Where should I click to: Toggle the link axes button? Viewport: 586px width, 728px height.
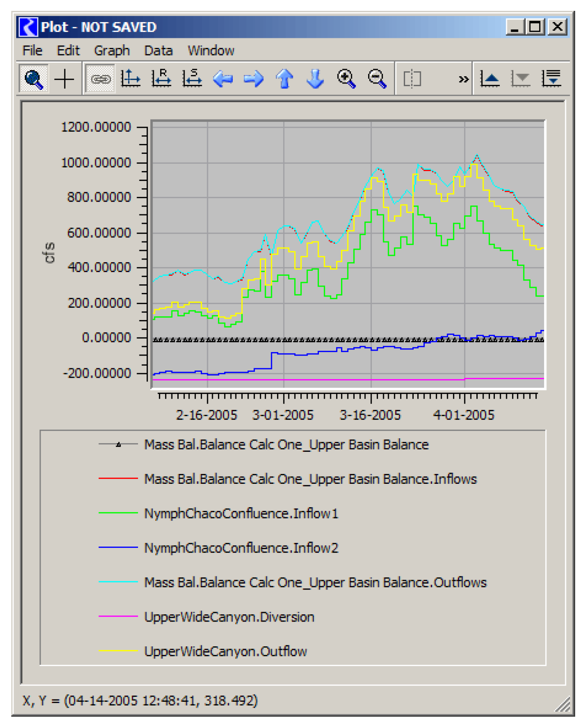point(101,79)
